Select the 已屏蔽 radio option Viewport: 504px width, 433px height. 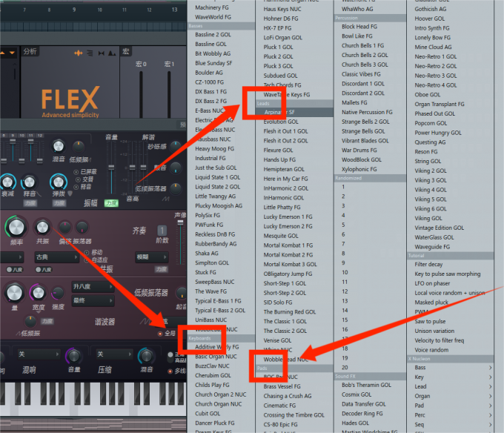pyautogui.click(x=76, y=172)
